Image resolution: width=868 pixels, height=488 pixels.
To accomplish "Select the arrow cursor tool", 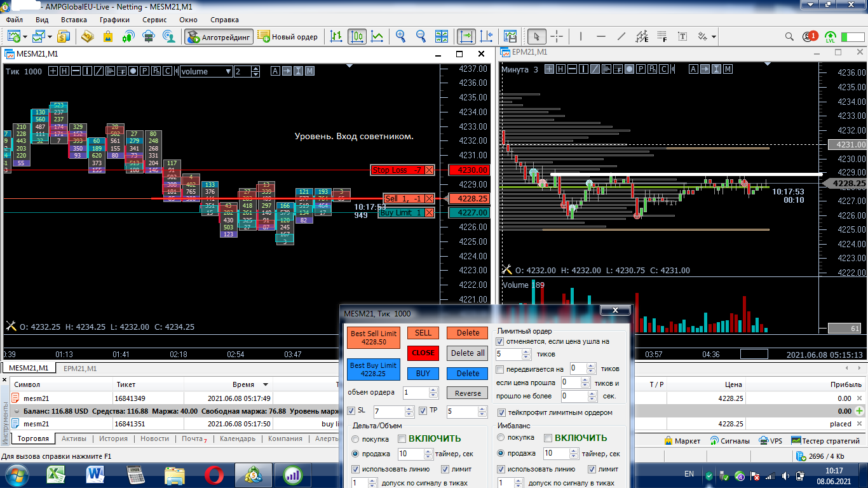I will click(536, 36).
